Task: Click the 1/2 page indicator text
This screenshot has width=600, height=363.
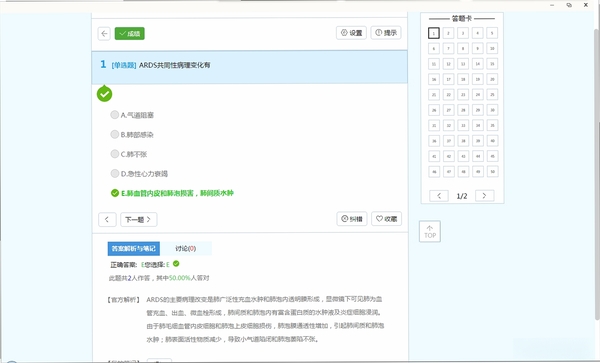Action: pos(462,196)
